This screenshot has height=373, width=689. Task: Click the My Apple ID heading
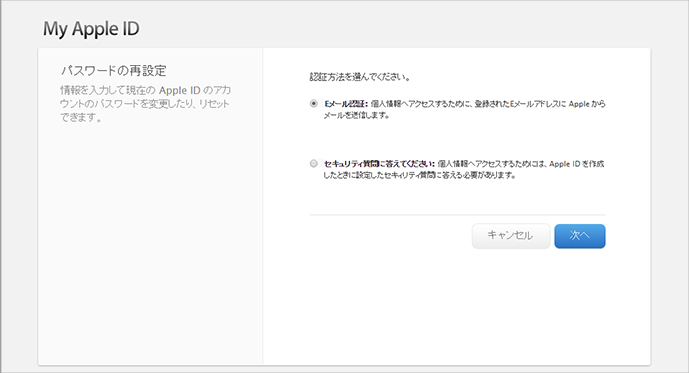tap(91, 29)
